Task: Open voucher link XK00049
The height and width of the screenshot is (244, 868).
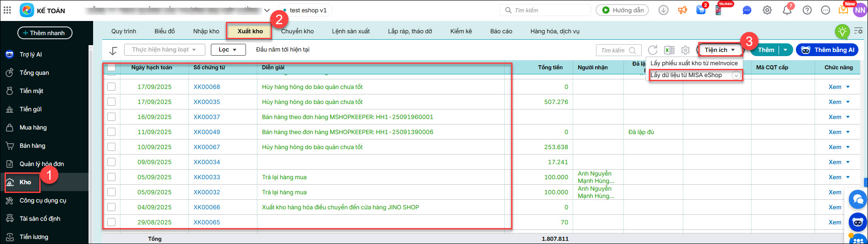Action: pos(207,132)
